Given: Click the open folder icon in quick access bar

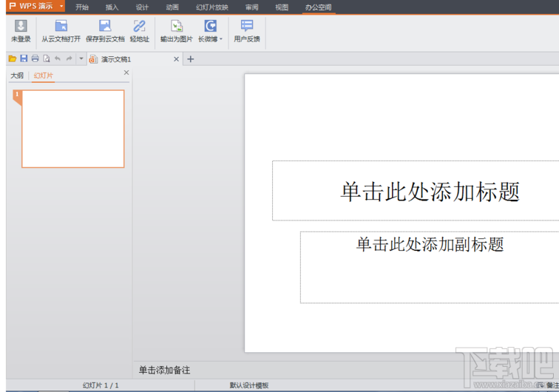Looking at the screenshot, I should click(x=12, y=58).
